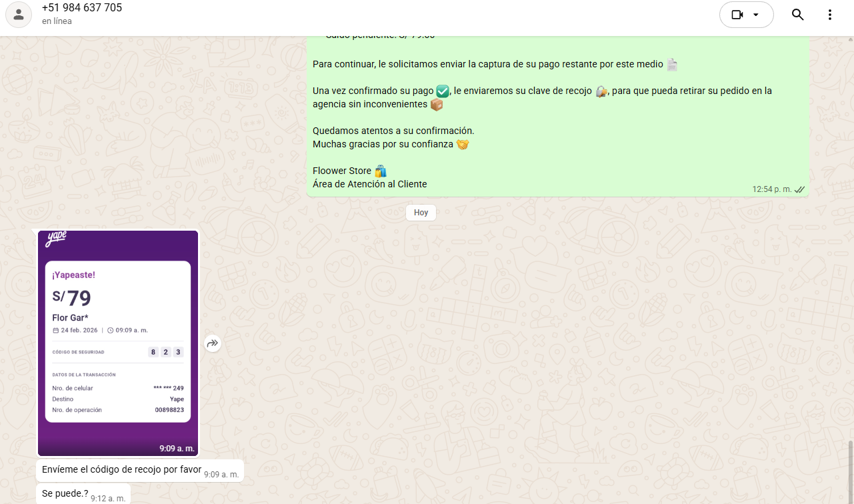The height and width of the screenshot is (504, 854).
Task: Click the 'en línea' status text
Action: 57,21
